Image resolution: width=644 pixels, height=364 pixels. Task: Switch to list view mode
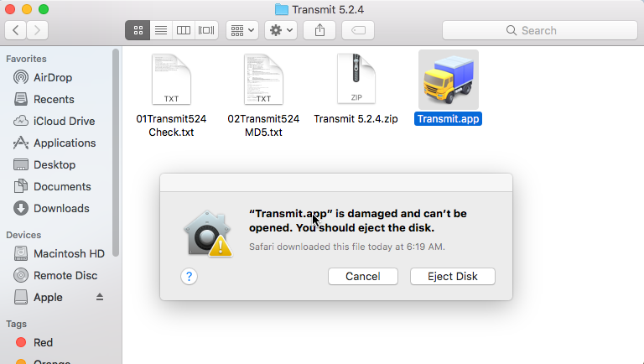pyautogui.click(x=160, y=30)
